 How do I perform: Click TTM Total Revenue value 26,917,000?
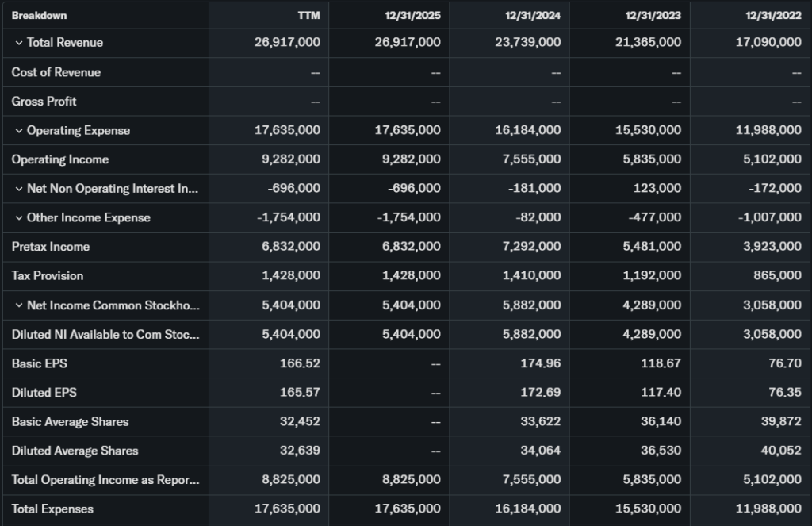287,43
